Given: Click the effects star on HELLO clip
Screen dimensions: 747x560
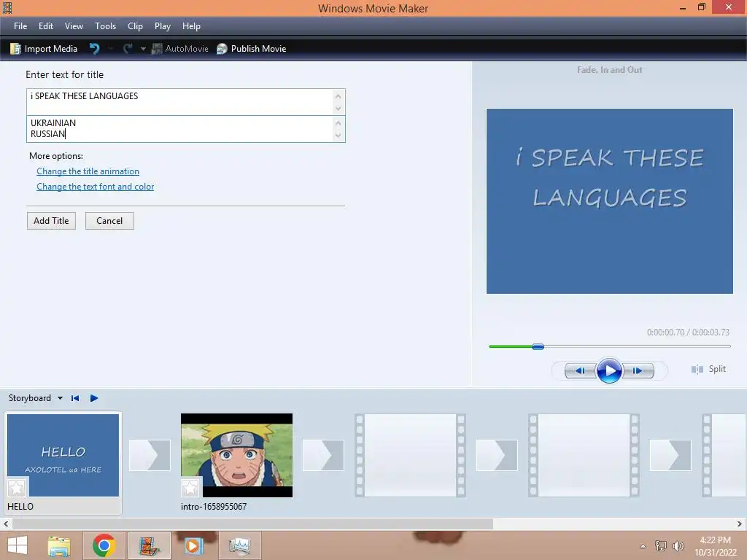Looking at the screenshot, I should (17, 488).
